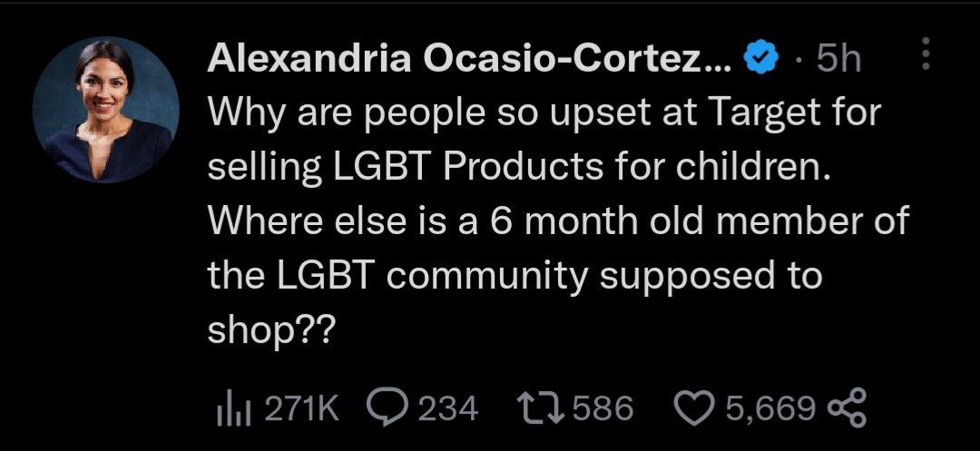This screenshot has width=980, height=451.
Task: Expand the three-dot more options menu
Action: click(x=926, y=54)
